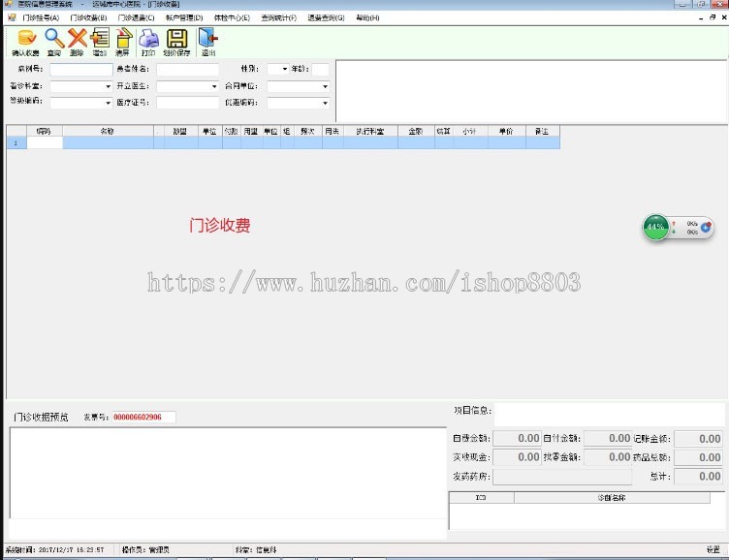Click the 门诊收据预览 receipt preview area
The height and width of the screenshot is (560, 729).
tap(228, 473)
